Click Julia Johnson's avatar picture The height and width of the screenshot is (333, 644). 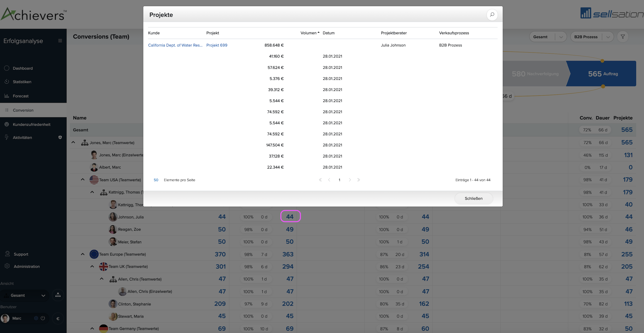point(113,217)
